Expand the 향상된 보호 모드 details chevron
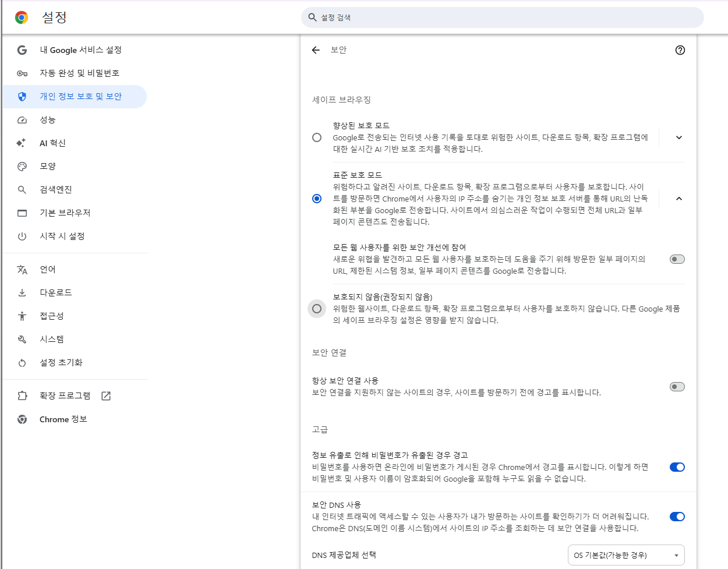 coord(678,137)
